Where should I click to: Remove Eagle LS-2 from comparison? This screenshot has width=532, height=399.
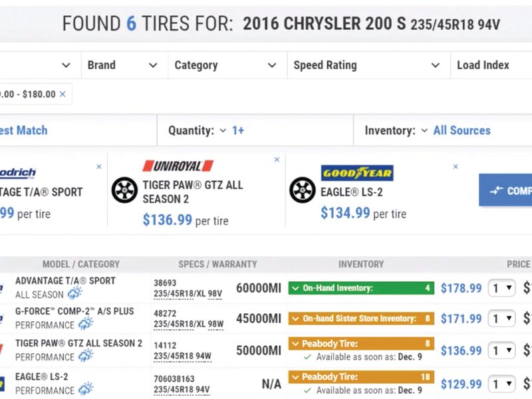(x=456, y=167)
